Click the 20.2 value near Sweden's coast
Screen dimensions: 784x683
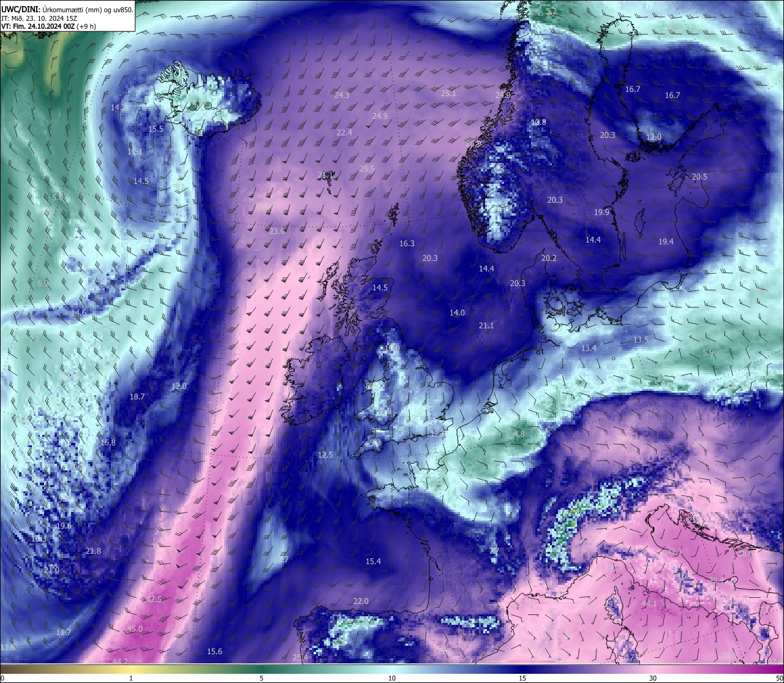click(x=549, y=258)
